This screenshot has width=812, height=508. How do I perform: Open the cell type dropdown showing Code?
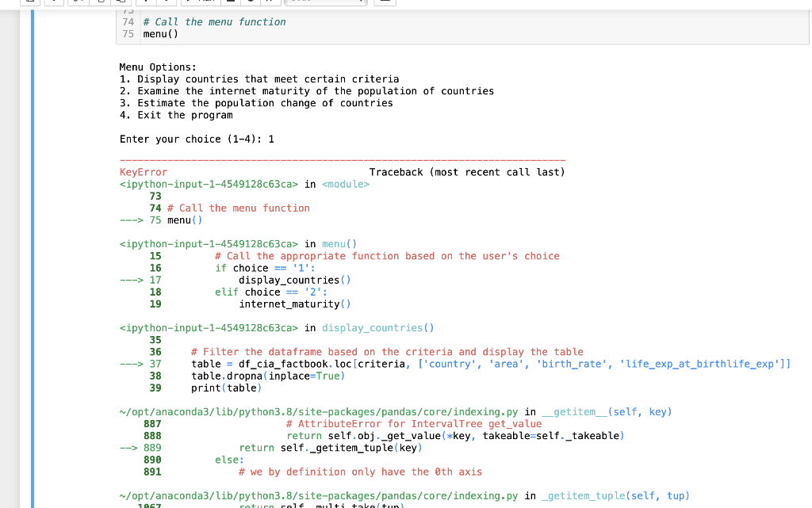[x=325, y=2]
